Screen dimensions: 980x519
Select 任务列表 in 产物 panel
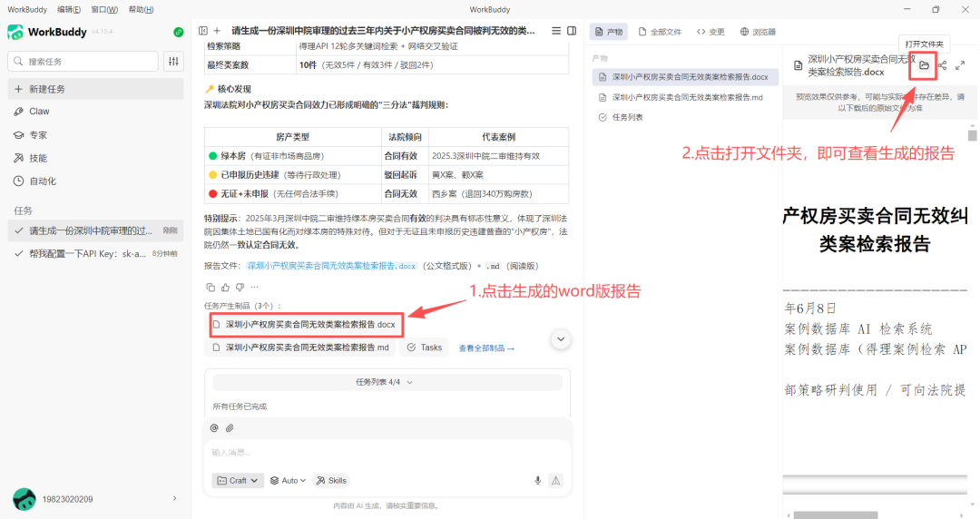(x=685, y=117)
